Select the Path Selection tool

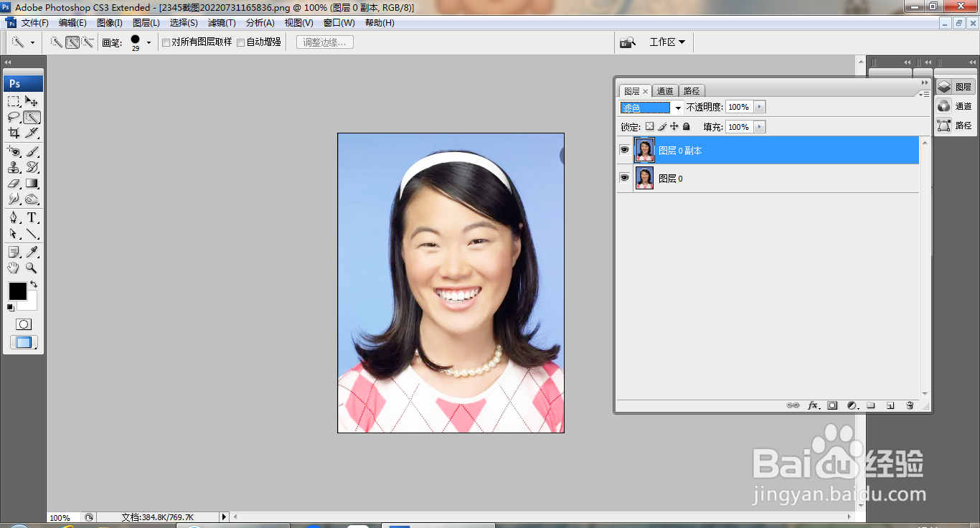(x=14, y=233)
